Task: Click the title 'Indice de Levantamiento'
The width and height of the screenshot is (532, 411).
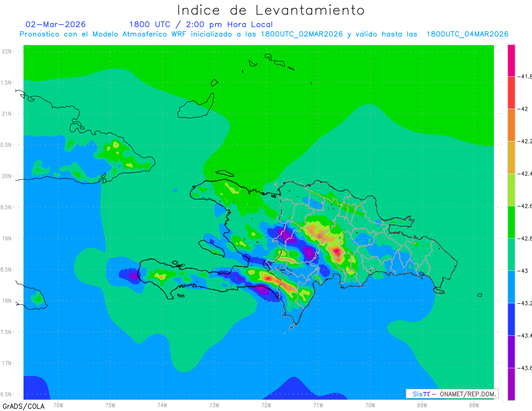Action: tap(271, 10)
